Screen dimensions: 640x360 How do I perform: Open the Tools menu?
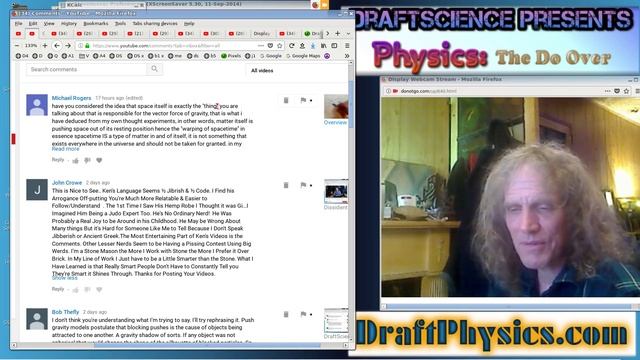pos(120,24)
